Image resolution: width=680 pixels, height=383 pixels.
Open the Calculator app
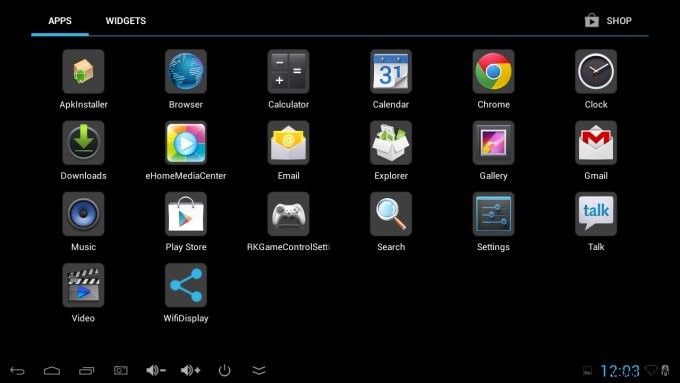(288, 72)
